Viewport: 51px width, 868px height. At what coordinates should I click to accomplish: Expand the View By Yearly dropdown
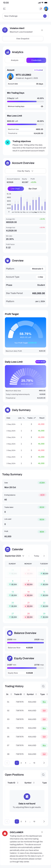point(25,171)
